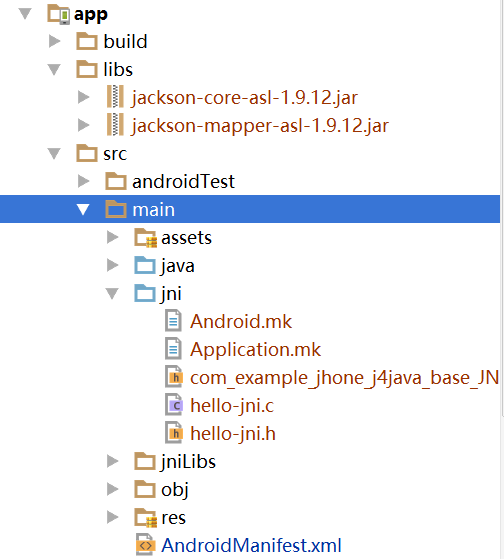This screenshot has width=504, height=559.
Task: Collapse the jni folder
Action: tap(112, 293)
